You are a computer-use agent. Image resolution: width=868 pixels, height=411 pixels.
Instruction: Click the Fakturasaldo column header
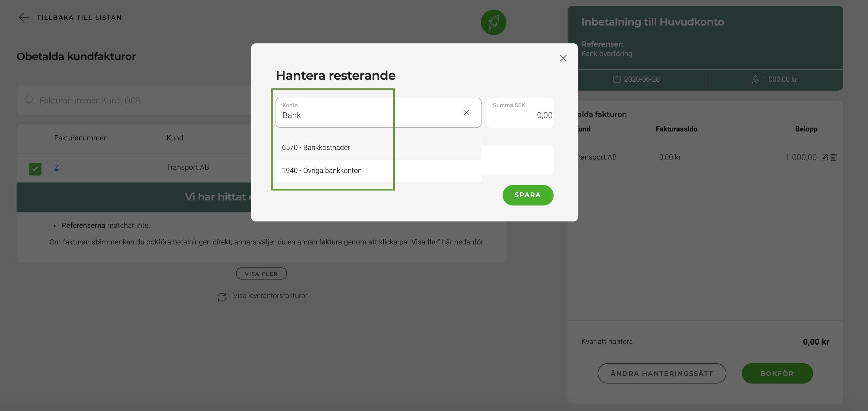[676, 129]
